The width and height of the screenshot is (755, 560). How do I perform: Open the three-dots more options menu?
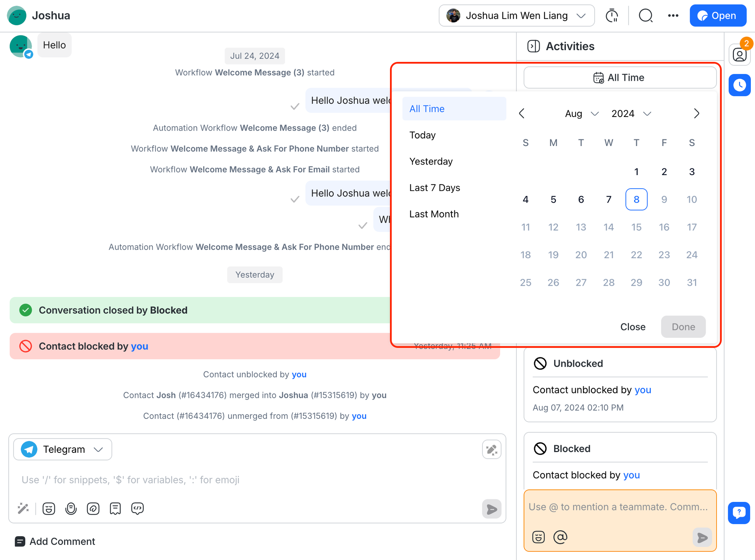pos(673,16)
